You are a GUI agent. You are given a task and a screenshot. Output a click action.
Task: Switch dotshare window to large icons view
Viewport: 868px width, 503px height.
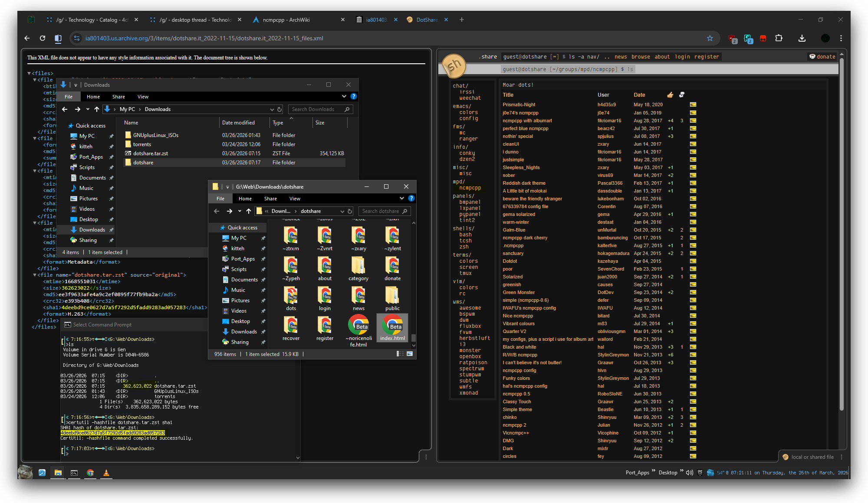pos(409,354)
